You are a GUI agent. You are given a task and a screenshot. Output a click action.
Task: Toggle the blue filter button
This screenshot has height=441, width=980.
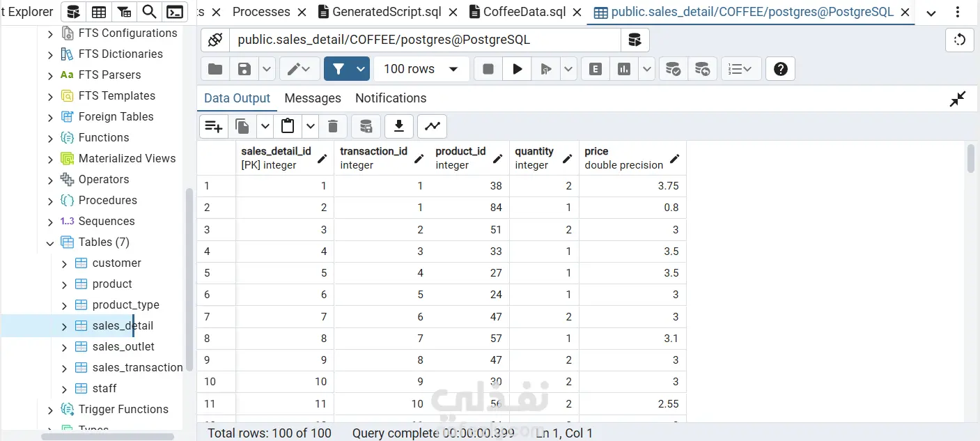[339, 69]
